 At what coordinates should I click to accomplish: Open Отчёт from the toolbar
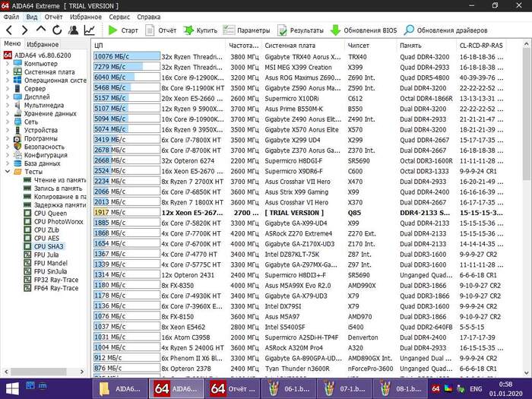[160, 30]
